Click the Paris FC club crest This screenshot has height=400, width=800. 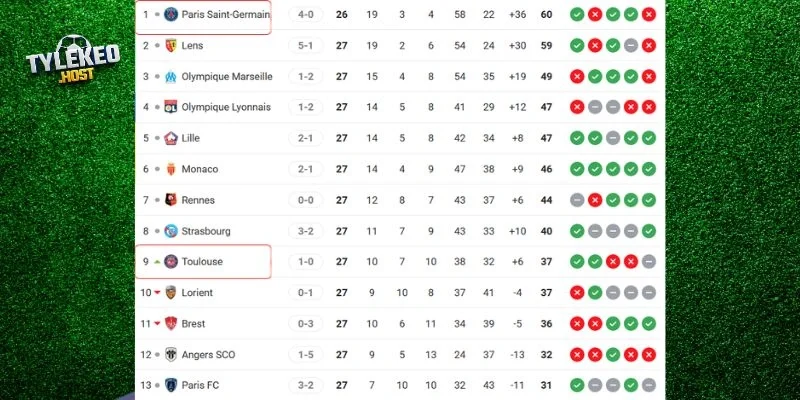pos(171,385)
